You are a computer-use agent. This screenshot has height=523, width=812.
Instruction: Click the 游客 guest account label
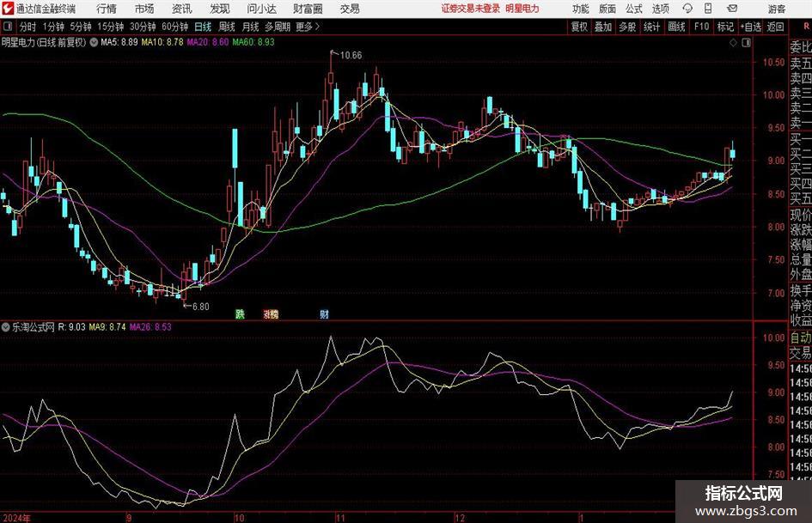point(776,9)
